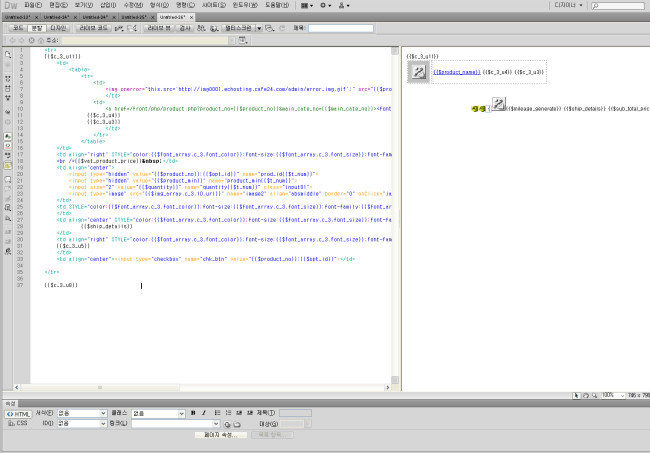Image resolution: width=650 pixels, height=453 pixels.
Task: Click the horizontal scrollbar under code view
Action: [x=200, y=385]
